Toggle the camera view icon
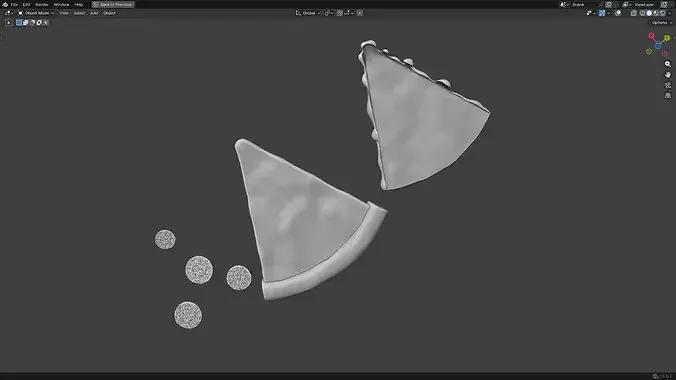Screen dimensions: 676x380 [668, 85]
